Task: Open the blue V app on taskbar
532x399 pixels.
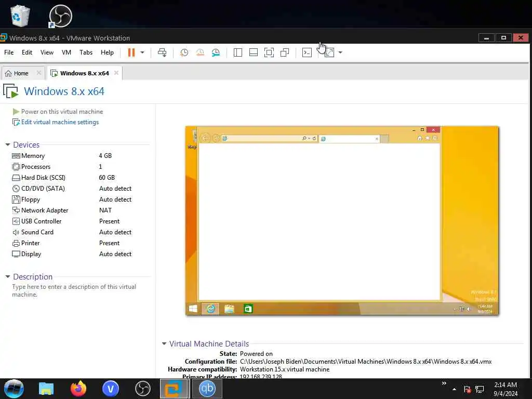Action: (111, 389)
